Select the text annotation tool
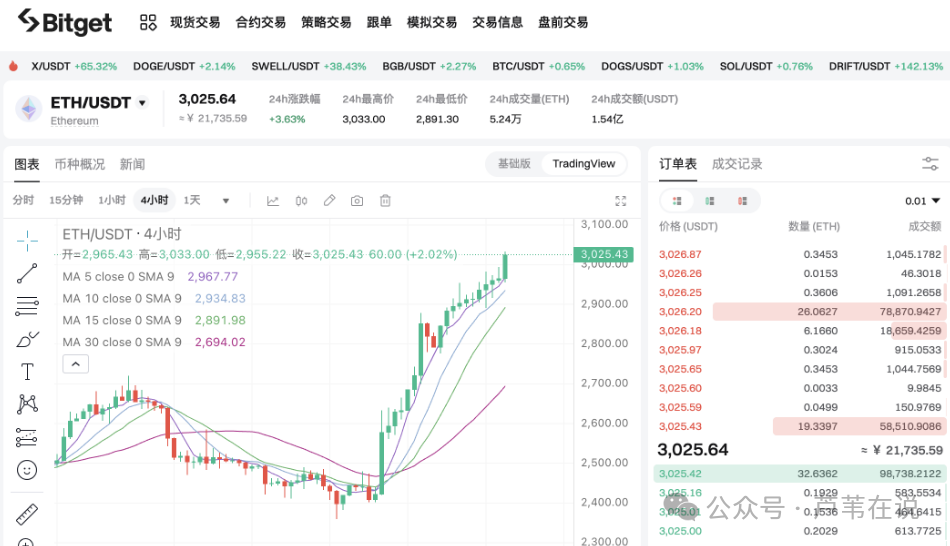The height and width of the screenshot is (546, 950). pos(27,371)
